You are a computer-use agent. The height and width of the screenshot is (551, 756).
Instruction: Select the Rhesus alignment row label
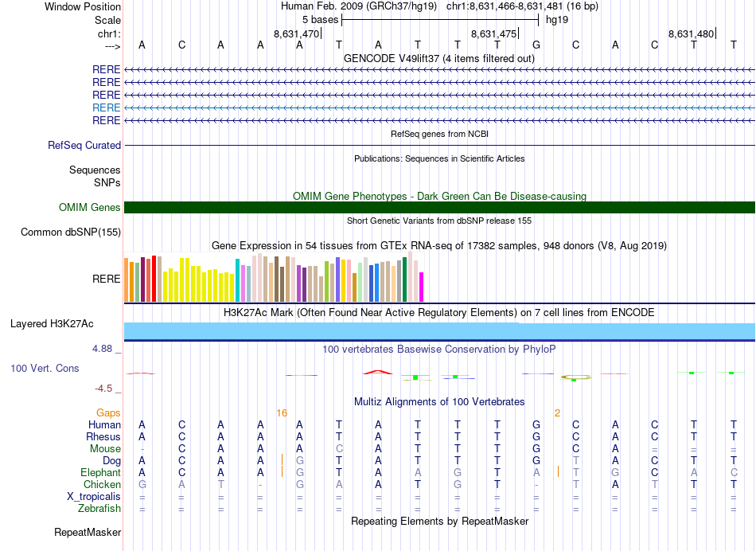click(x=103, y=436)
